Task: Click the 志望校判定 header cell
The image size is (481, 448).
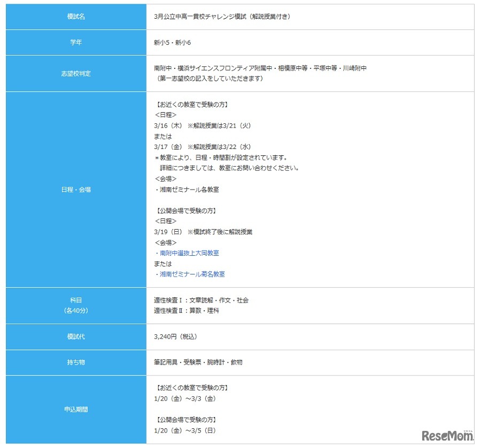Action: [x=75, y=74]
